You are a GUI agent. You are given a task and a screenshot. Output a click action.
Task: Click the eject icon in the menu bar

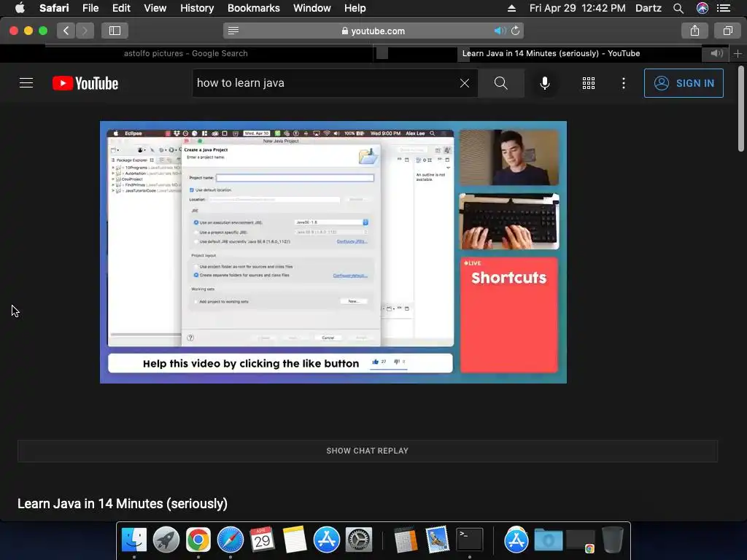(511, 8)
